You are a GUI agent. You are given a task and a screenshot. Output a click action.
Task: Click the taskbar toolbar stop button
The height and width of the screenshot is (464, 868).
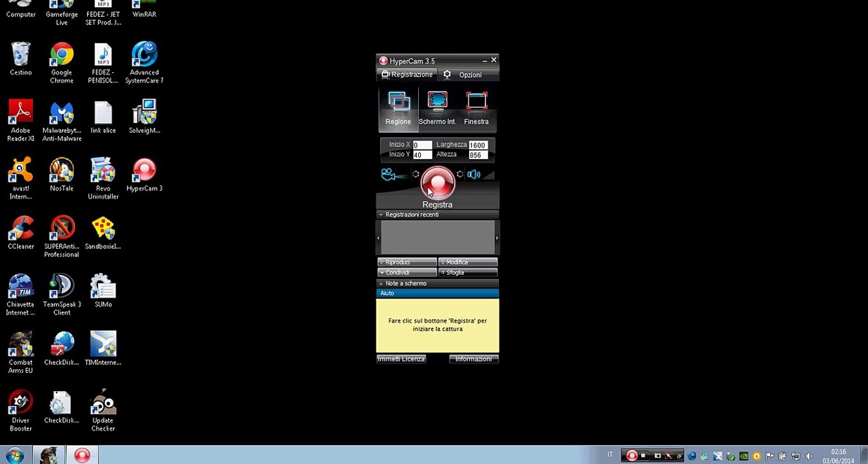643,456
